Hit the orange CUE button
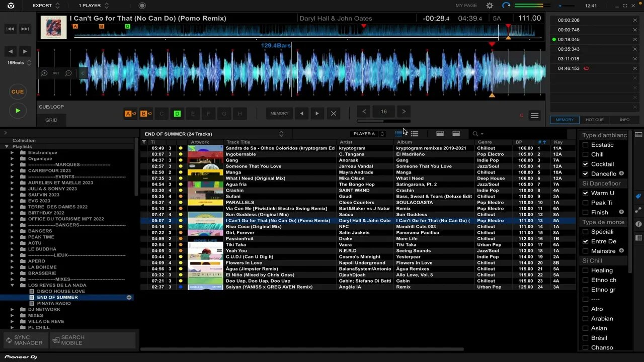Viewport: 644px width, 362px height. coord(18,92)
